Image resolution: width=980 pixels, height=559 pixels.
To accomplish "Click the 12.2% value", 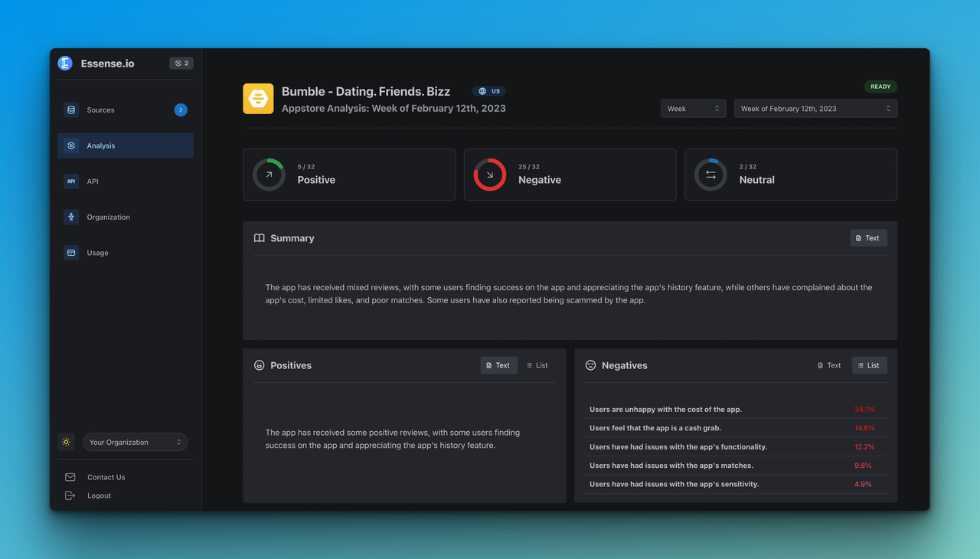I will (x=864, y=446).
